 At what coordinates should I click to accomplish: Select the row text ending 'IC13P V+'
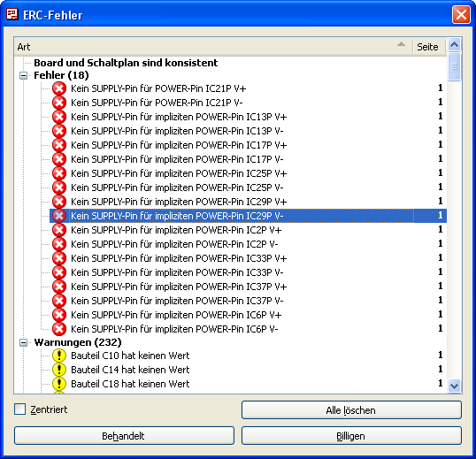pos(179,117)
